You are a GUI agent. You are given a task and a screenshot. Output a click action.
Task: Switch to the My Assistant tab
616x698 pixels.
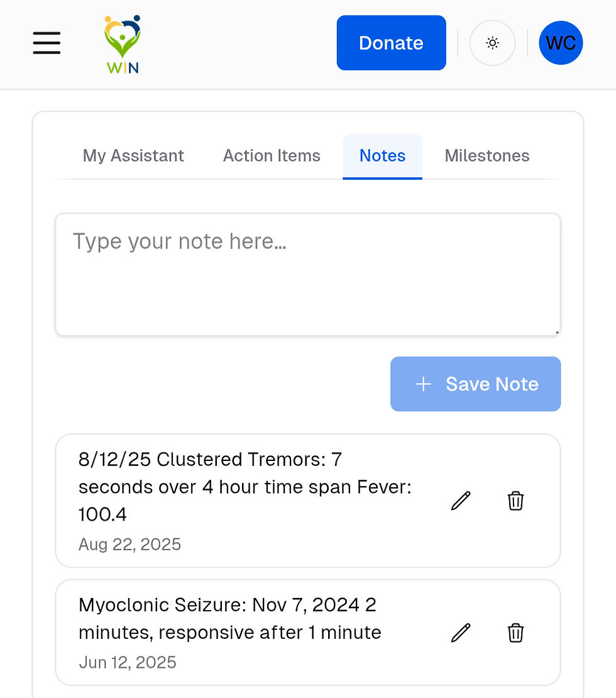pos(133,156)
